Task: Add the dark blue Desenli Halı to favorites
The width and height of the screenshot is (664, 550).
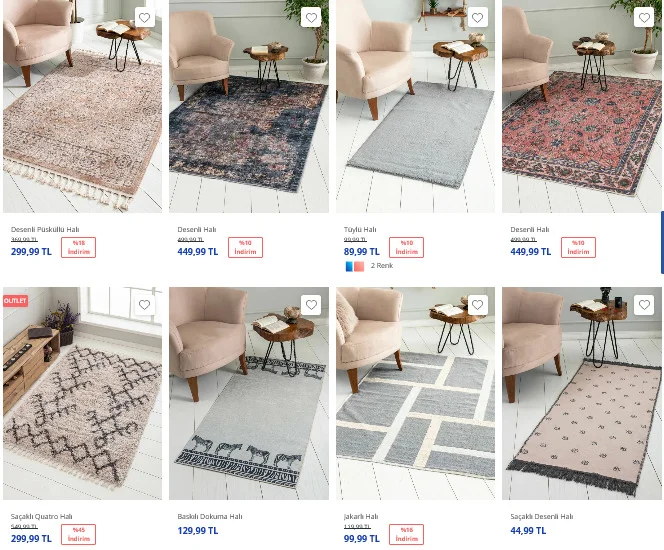Action: pyautogui.click(x=311, y=18)
